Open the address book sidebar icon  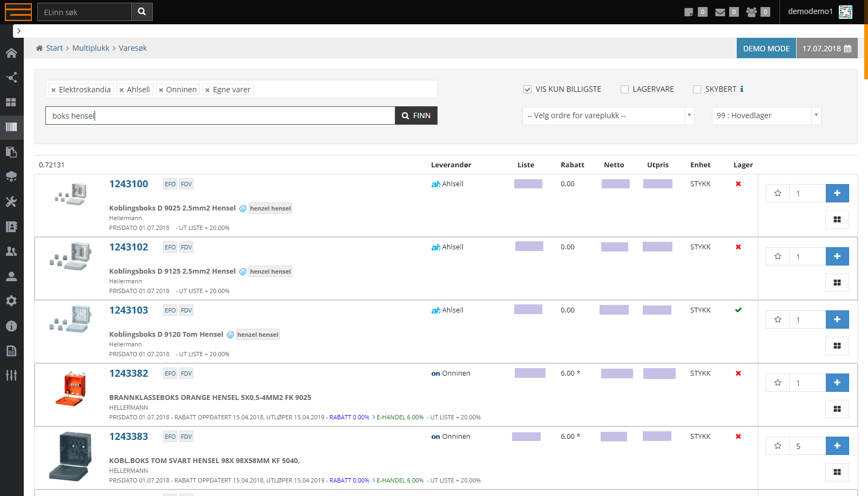tap(11, 226)
